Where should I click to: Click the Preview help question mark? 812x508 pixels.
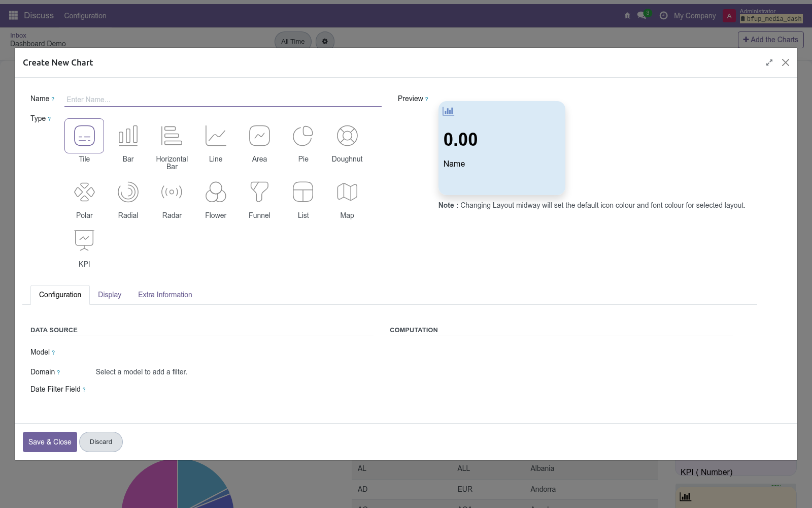point(426,100)
